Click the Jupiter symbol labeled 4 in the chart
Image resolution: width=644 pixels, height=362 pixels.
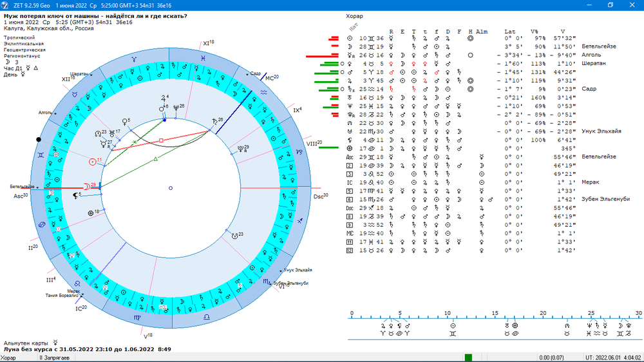pos(163,99)
